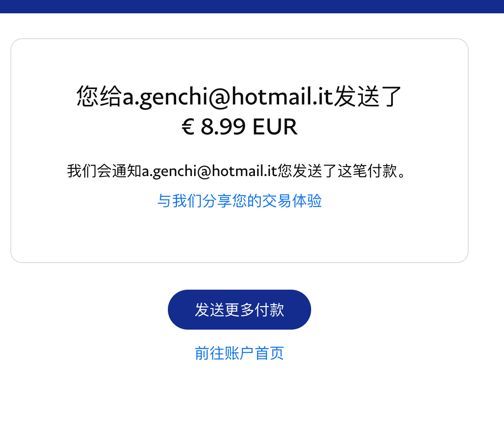The image size is (504, 442).
Task: Click the 发送更多付款 button
Action: tap(240, 310)
